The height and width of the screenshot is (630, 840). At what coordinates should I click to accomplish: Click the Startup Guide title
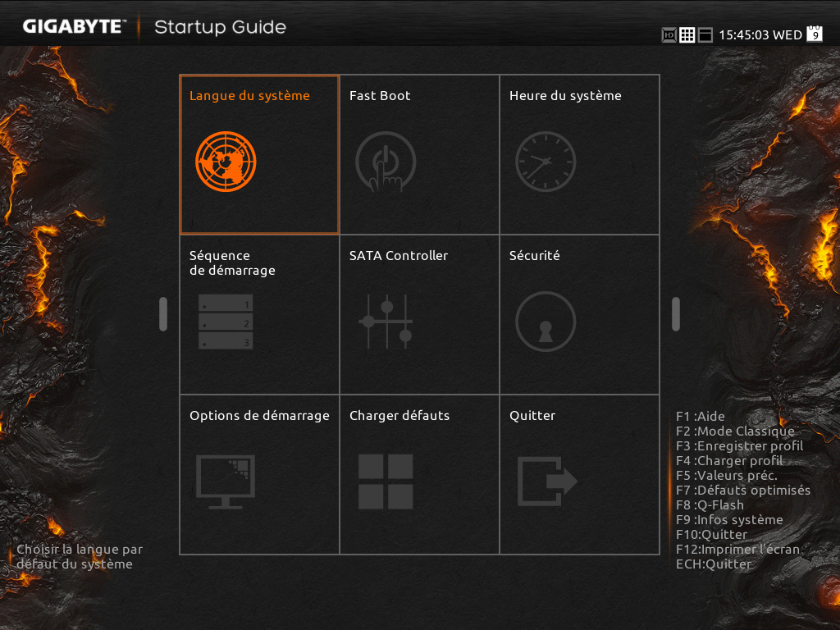click(220, 27)
